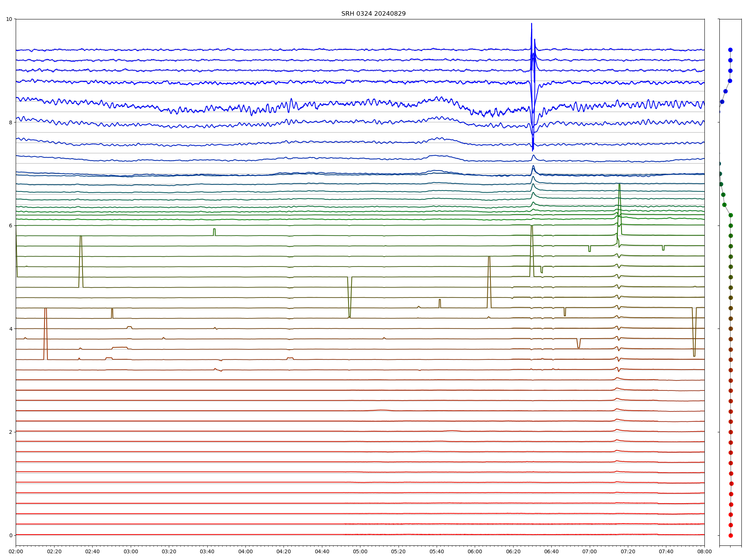
Task: Click the y-axis tick label 2
Action: 10,432
